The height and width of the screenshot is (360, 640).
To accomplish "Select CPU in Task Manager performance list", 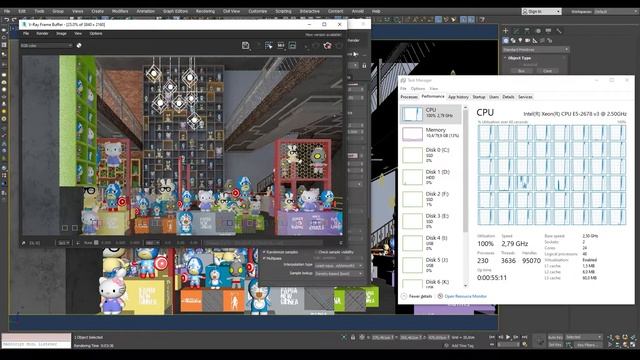I will [431, 113].
